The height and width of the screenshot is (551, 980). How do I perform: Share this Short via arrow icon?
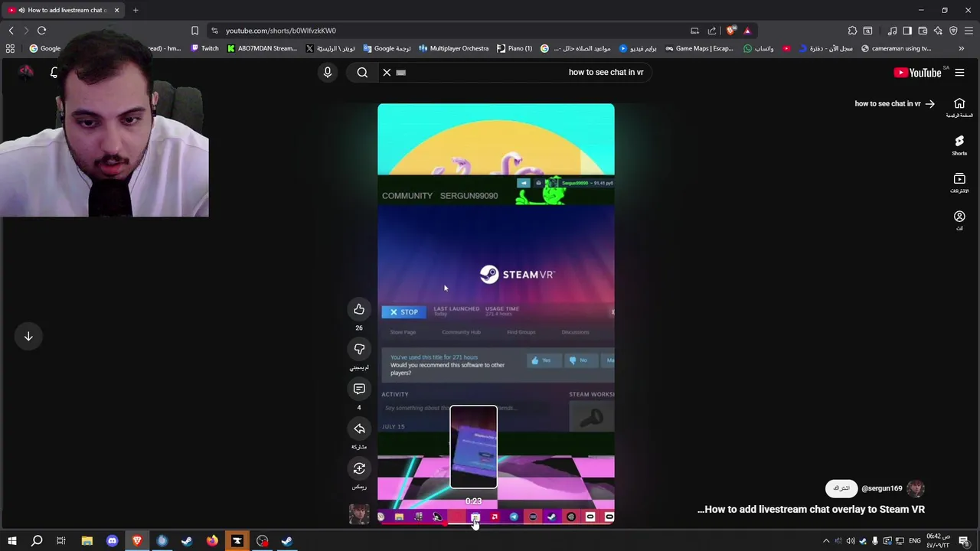(x=359, y=429)
